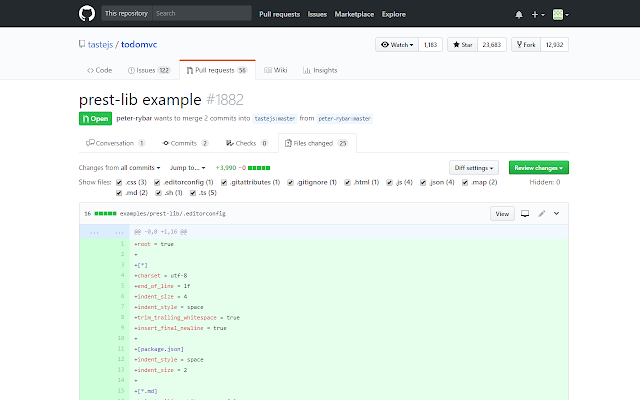Toggle the .sh (1) filter checkbox
Viewport: 640px width, 400px height.
(x=158, y=193)
